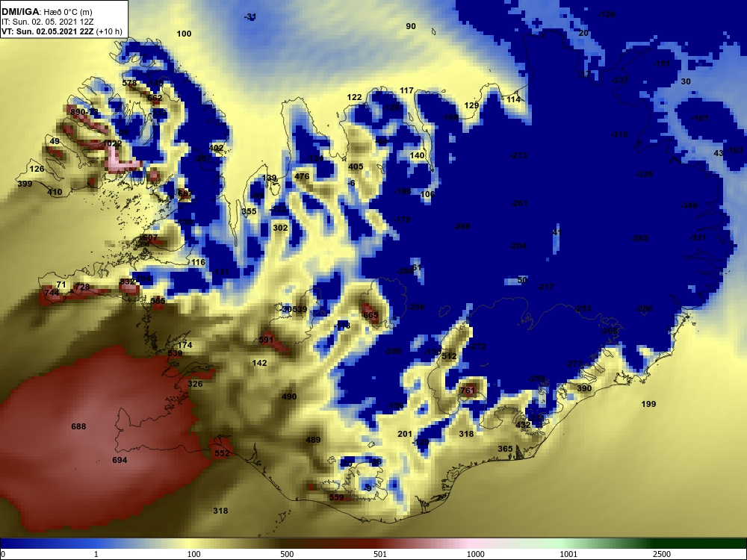
Task: Click the '665' height value
Action: (x=371, y=315)
